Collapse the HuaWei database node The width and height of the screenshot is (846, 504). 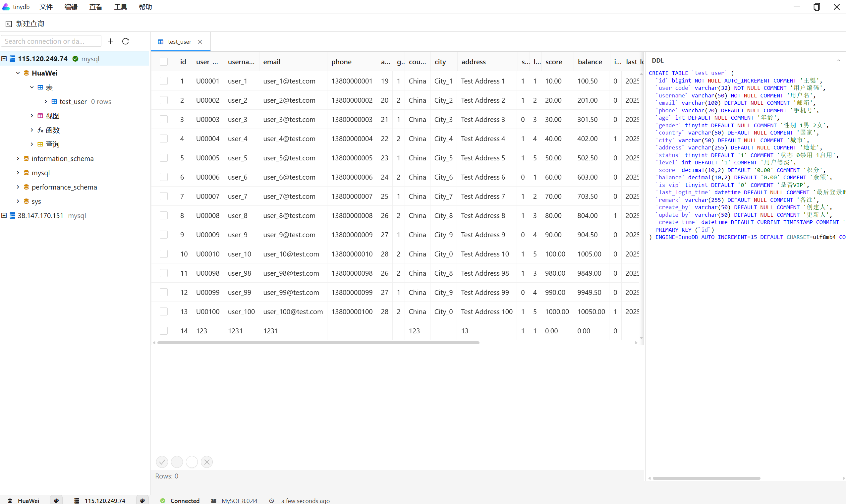click(18, 73)
